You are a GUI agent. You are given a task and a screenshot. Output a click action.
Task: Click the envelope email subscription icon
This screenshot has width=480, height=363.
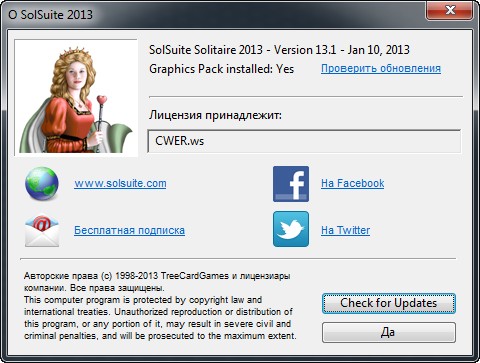[x=42, y=230]
